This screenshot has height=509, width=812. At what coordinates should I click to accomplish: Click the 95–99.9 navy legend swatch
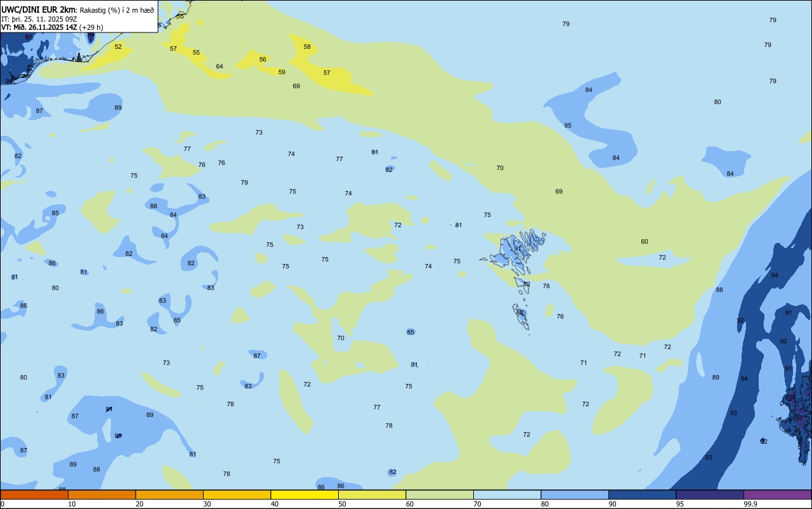710,494
